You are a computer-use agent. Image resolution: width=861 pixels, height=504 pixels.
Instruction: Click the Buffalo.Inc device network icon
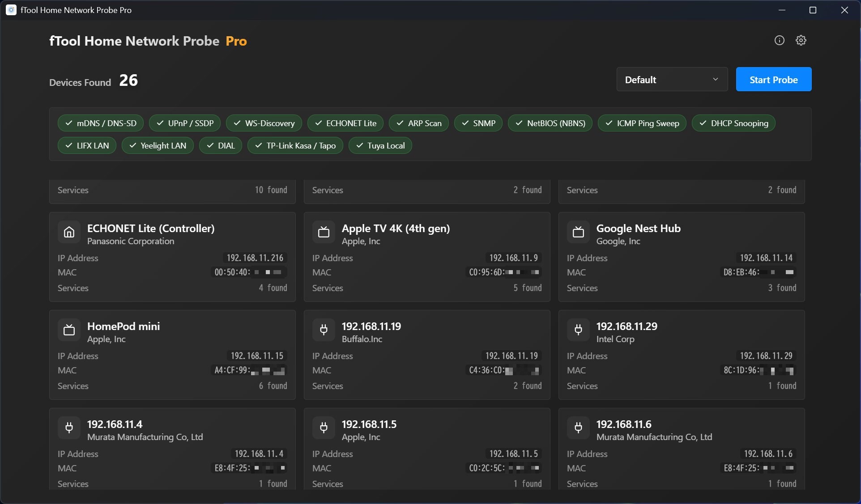(x=323, y=330)
